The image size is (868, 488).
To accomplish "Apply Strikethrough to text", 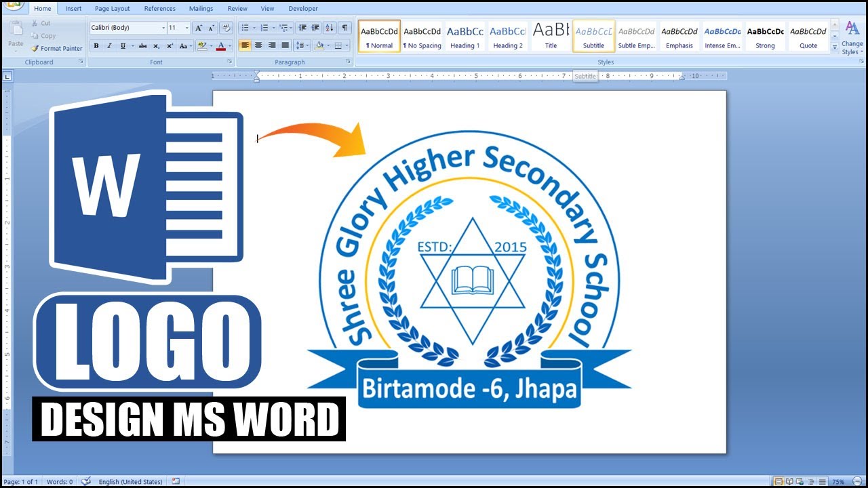I will [142, 46].
